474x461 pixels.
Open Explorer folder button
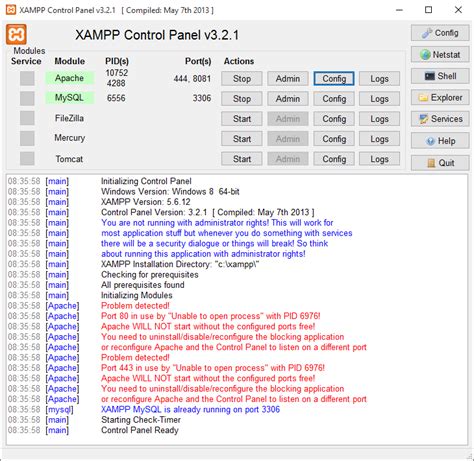[440, 97]
